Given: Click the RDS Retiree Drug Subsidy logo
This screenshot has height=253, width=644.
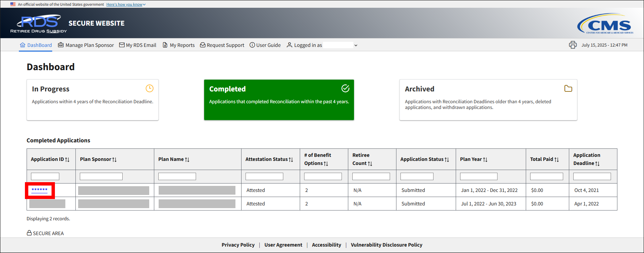Looking at the screenshot, I should (x=39, y=24).
